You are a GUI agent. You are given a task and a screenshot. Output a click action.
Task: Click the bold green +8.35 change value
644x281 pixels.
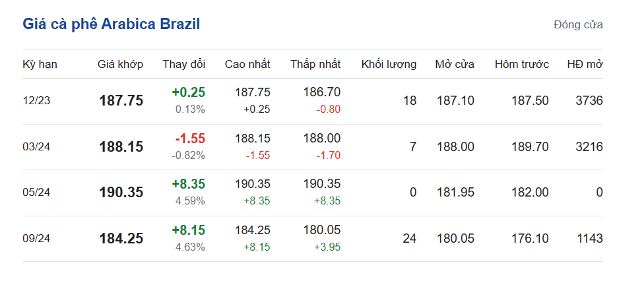(188, 185)
